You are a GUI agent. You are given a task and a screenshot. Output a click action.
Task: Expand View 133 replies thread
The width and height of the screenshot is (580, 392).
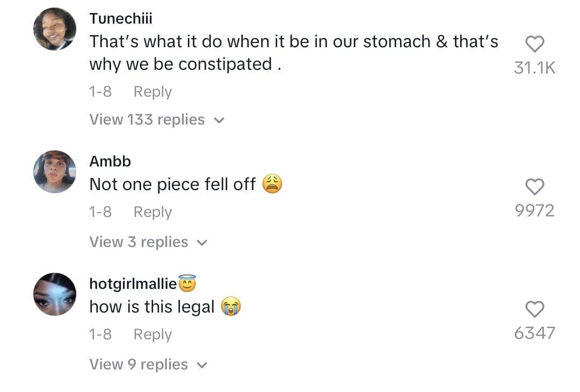[x=156, y=120]
